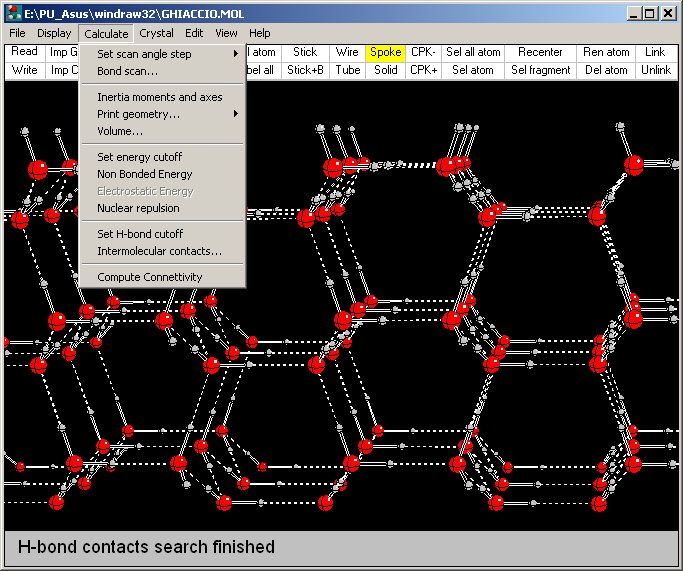Click Compute Connettivity
Screen dimensions: 683x571
[162, 277]
